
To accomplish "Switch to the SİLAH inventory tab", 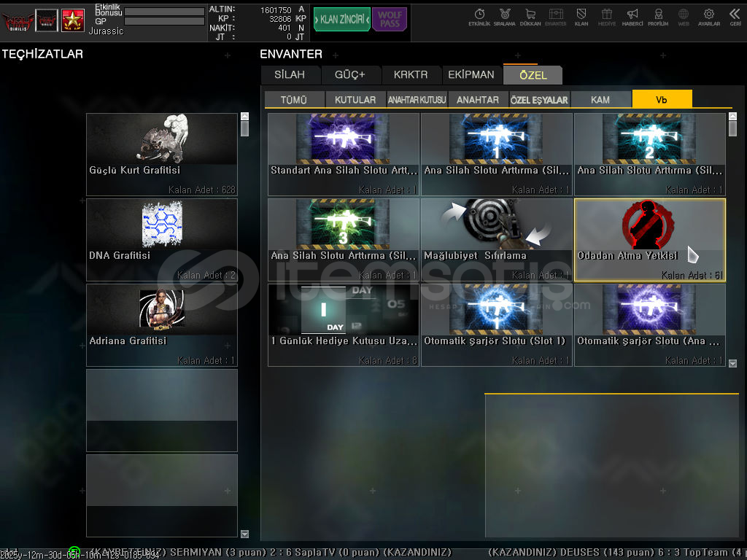I will pos(290,75).
